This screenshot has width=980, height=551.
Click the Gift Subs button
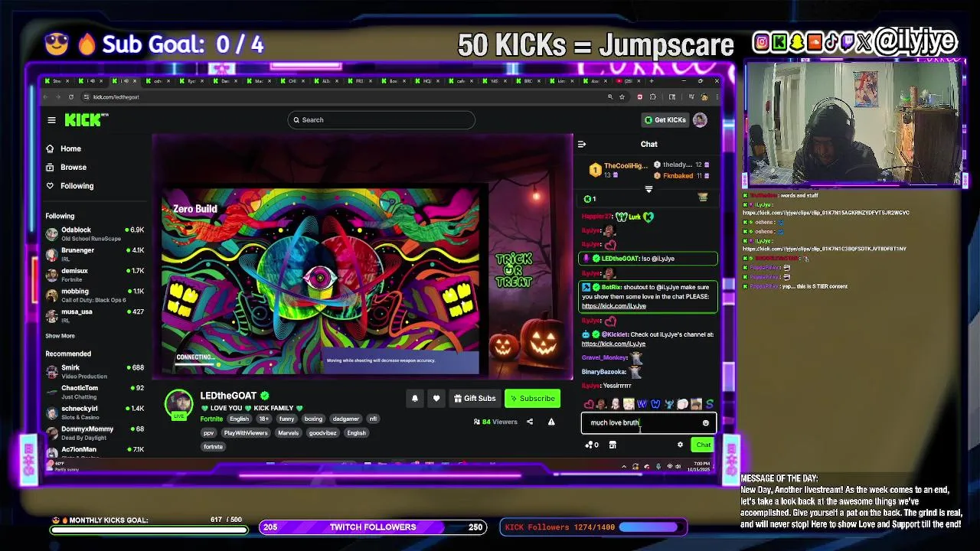(475, 398)
